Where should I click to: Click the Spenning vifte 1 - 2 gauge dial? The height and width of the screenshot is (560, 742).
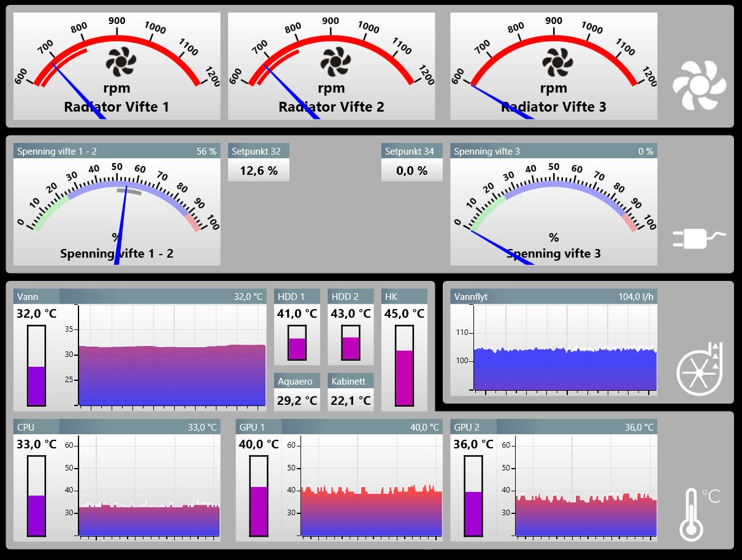[x=117, y=212]
